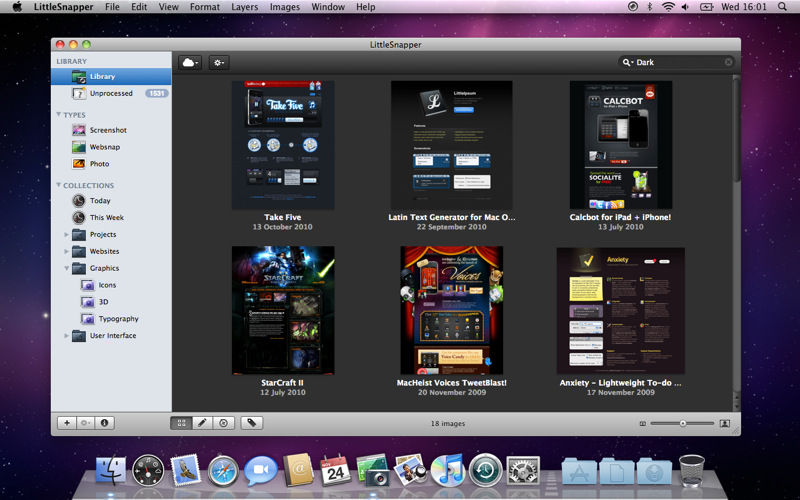The height and width of the screenshot is (500, 800).
Task: Open iCal calendar from the Dock
Action: pyautogui.click(x=335, y=470)
